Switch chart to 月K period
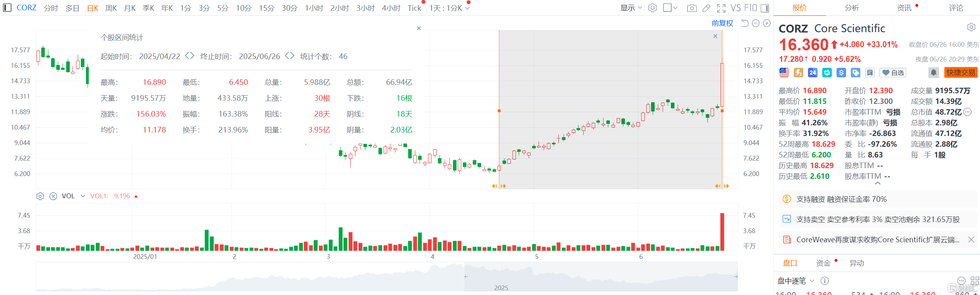The height and width of the screenshot is (295, 980). click(130, 8)
